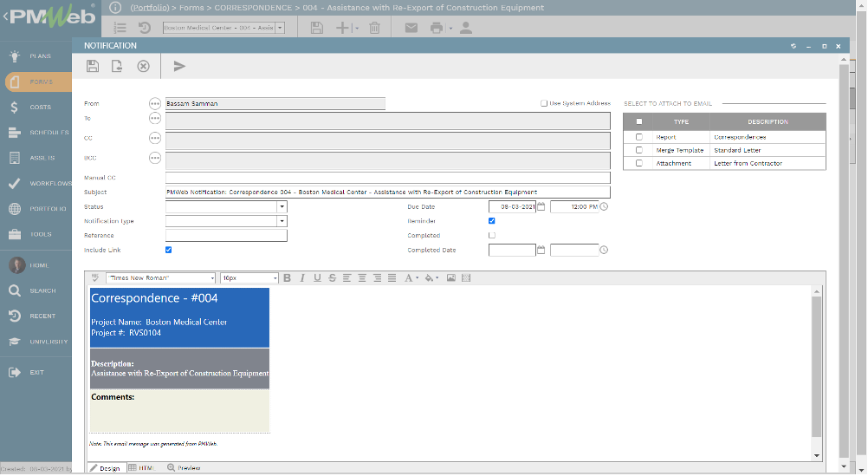Send the notification with the paper plane icon

pos(178,67)
